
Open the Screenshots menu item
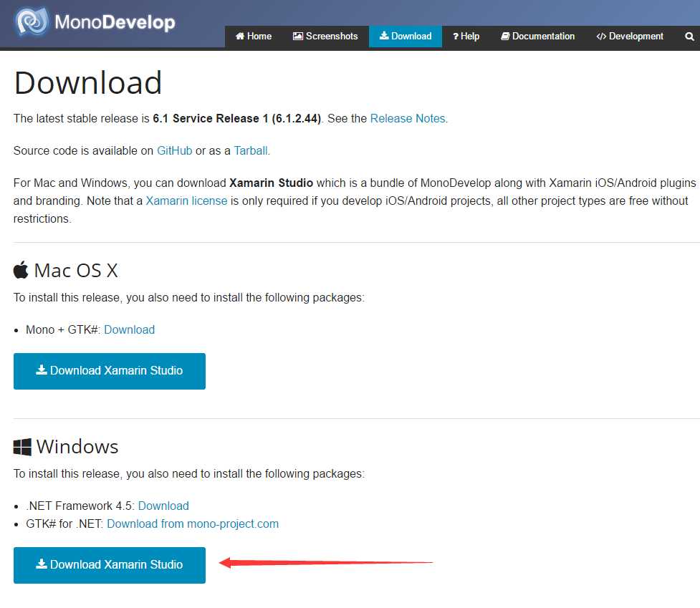[325, 36]
